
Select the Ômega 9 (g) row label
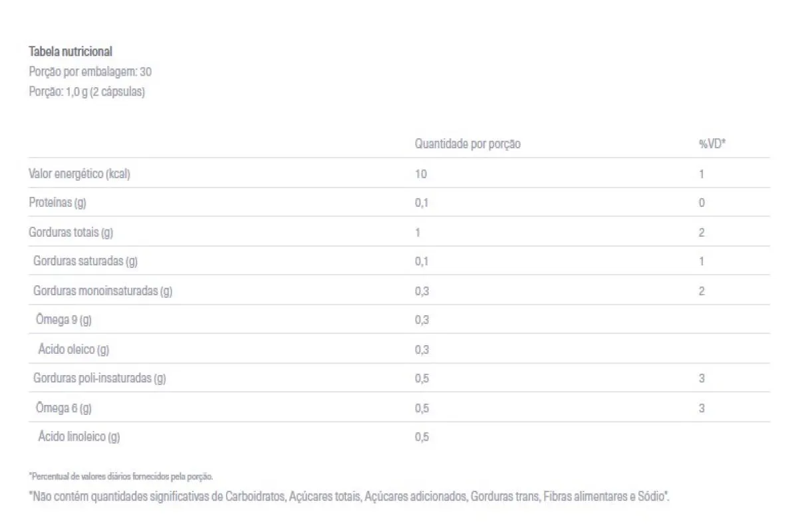pyautogui.click(x=64, y=320)
